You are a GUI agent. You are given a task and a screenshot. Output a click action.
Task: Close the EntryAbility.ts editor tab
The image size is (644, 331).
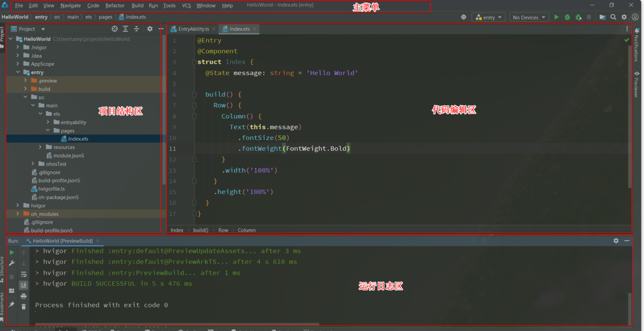214,29
